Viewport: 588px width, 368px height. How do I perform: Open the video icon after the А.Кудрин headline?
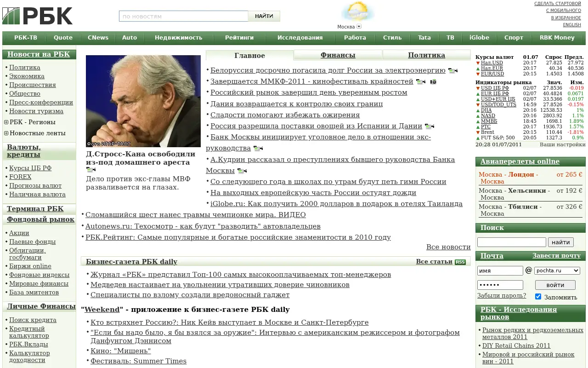click(x=242, y=171)
